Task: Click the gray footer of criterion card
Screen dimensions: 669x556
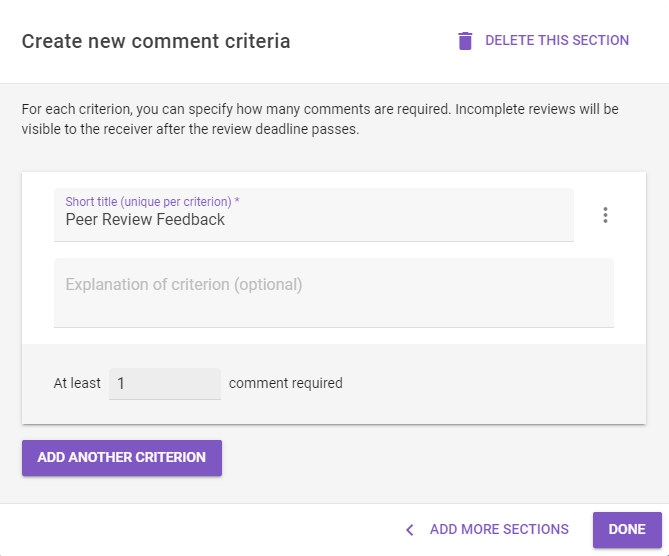Action: pos(491,384)
